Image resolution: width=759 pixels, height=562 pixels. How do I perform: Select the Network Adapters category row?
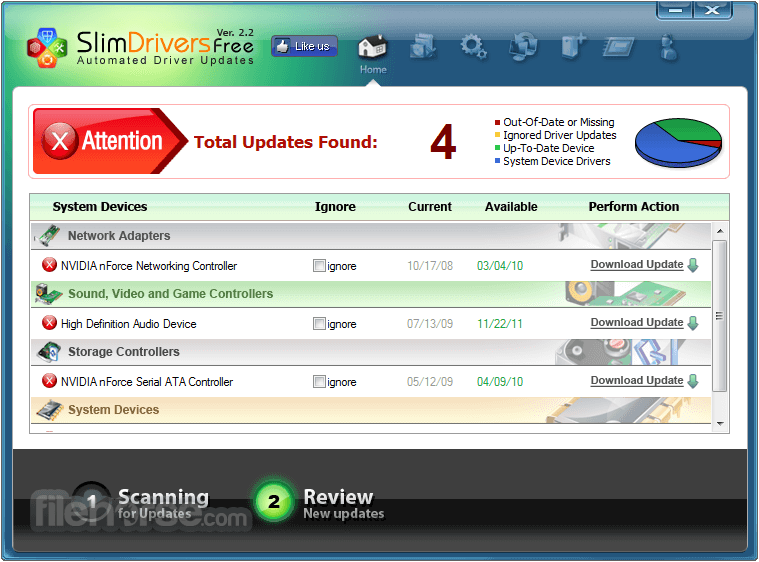pyautogui.click(x=371, y=236)
